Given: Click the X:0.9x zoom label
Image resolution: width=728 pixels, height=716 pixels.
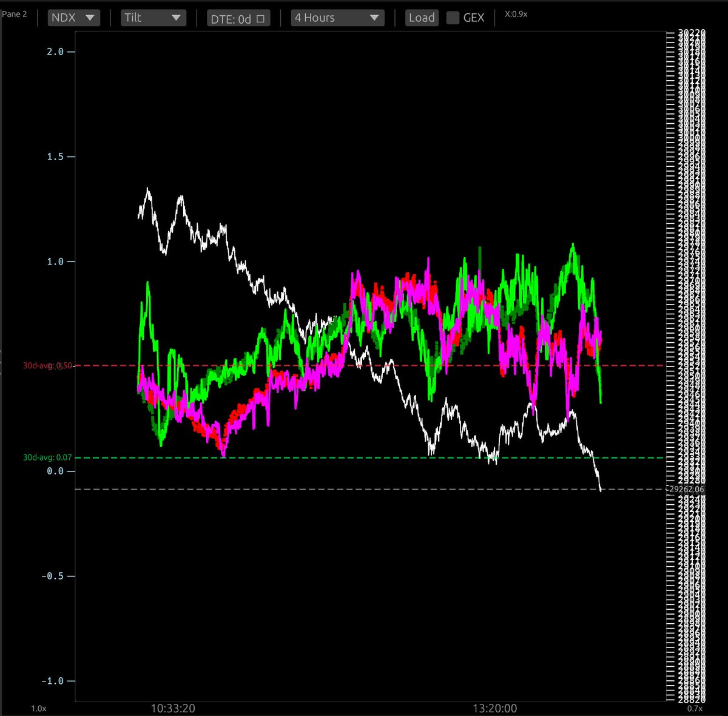Looking at the screenshot, I should (516, 14).
